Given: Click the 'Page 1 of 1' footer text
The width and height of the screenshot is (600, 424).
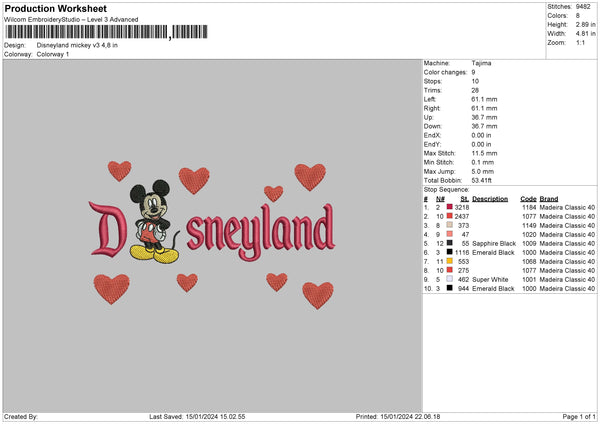Looking at the screenshot, I should [x=579, y=416].
